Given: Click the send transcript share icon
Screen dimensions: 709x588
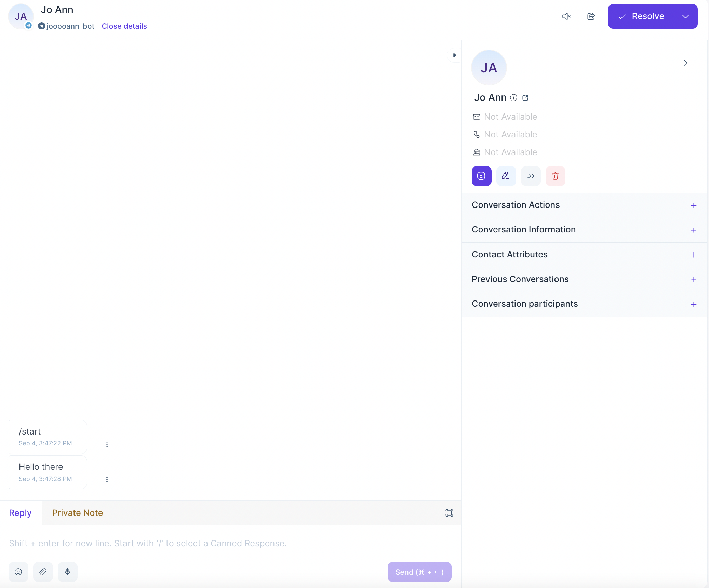Looking at the screenshot, I should (591, 16).
